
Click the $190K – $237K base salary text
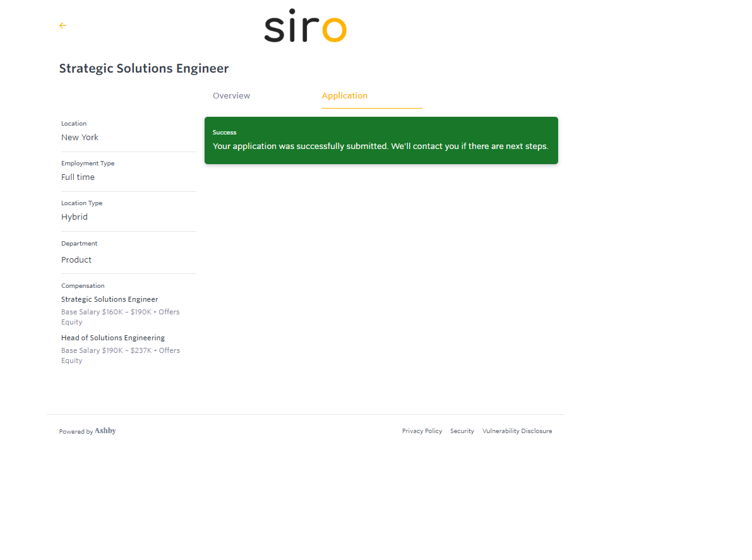click(126, 350)
